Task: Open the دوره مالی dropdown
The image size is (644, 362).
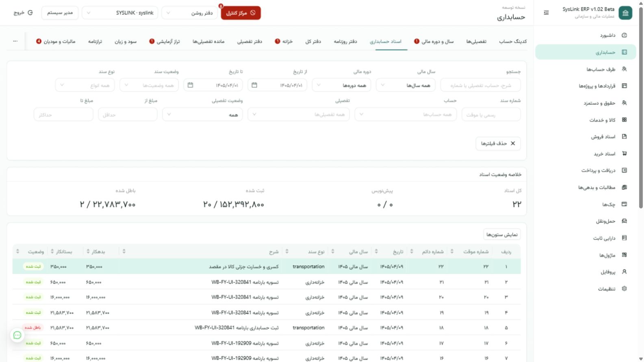Action: [341, 85]
